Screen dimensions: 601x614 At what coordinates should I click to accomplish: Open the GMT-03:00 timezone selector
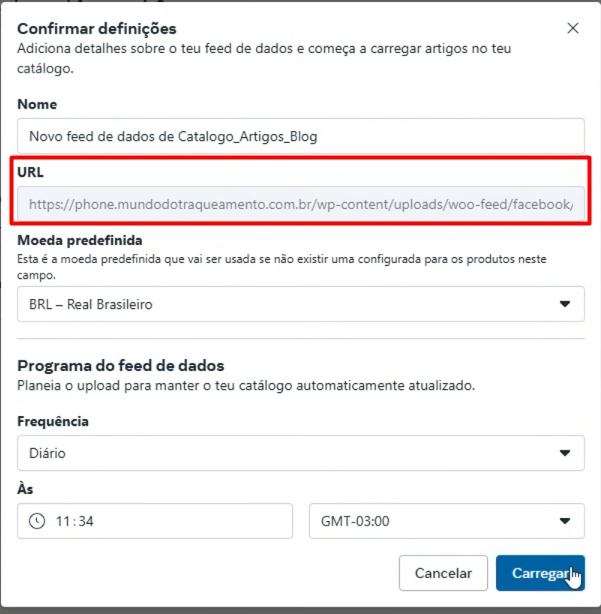(446, 521)
